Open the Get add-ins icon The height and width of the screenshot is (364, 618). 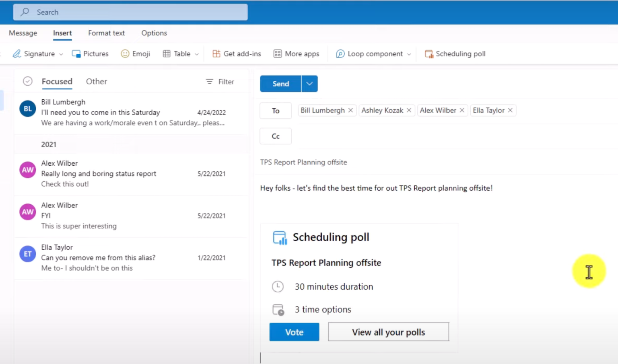click(216, 53)
